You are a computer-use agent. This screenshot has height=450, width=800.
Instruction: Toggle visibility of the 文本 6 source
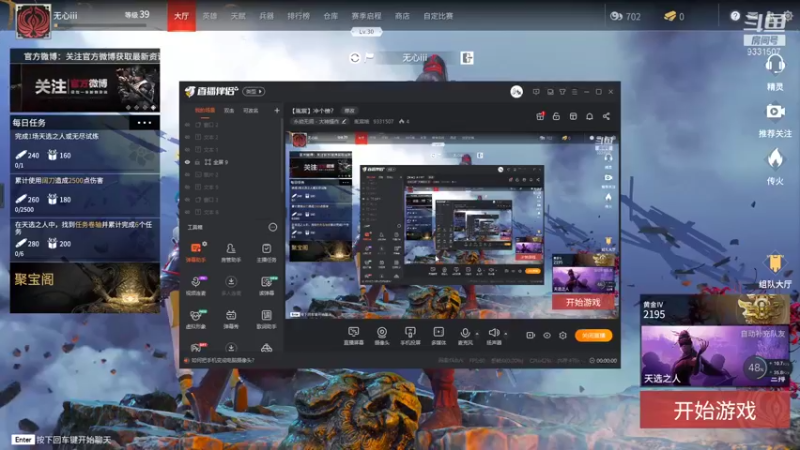pyautogui.click(x=187, y=212)
